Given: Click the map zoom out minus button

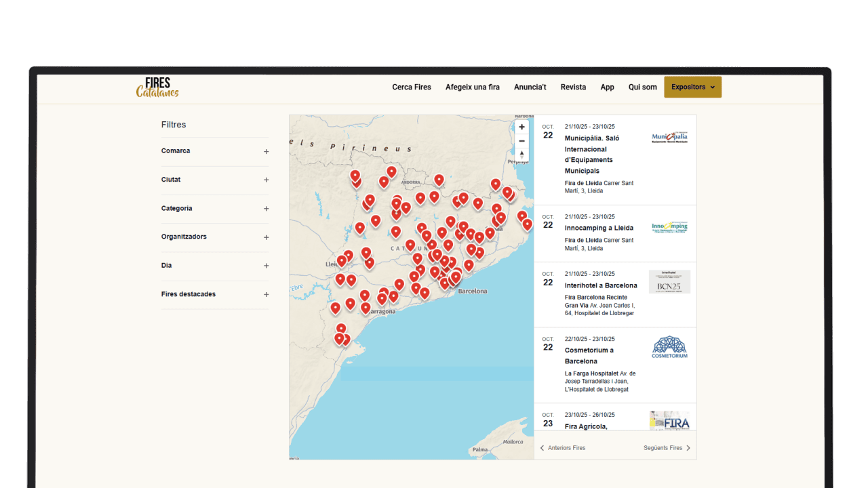Looking at the screenshot, I should (x=521, y=141).
